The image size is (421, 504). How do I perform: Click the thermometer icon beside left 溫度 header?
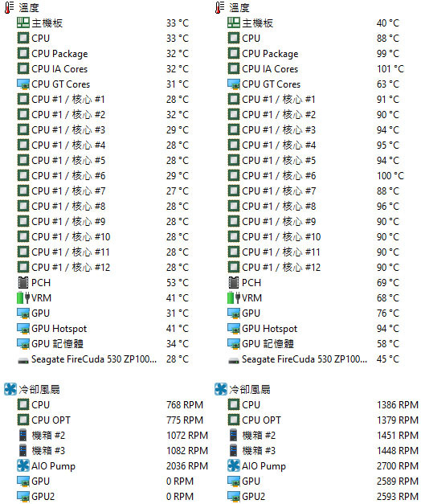[10, 7]
